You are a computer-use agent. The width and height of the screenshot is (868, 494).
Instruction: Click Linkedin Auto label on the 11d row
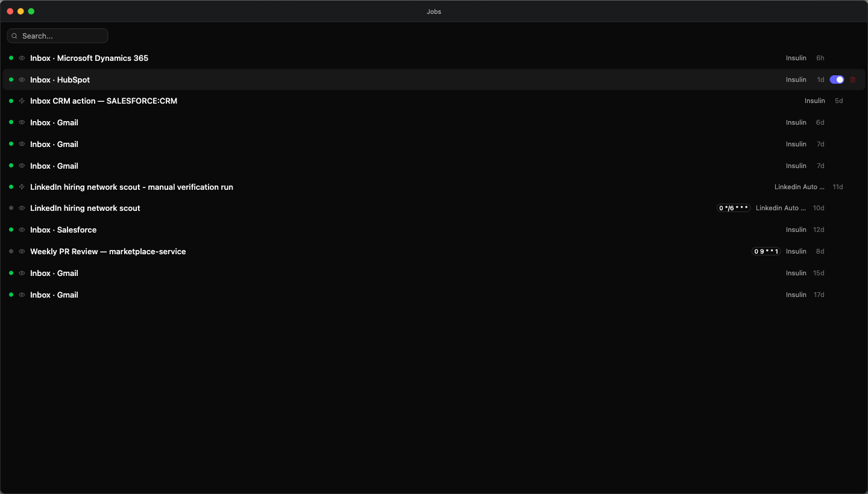pos(799,187)
